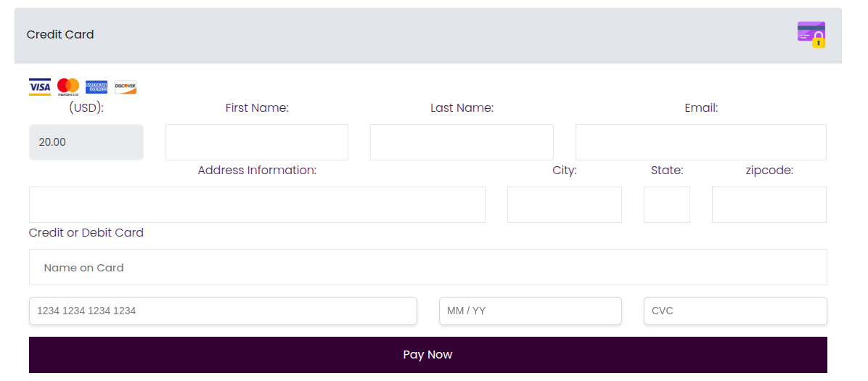Click the First Name: label
Viewport: 868px width, 381px height.
click(x=257, y=108)
